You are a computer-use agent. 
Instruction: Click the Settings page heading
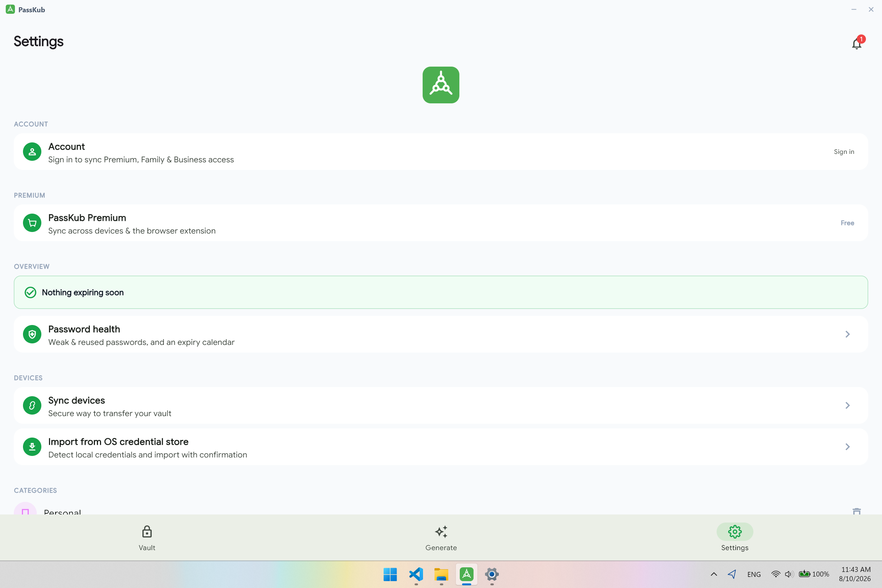pos(39,41)
